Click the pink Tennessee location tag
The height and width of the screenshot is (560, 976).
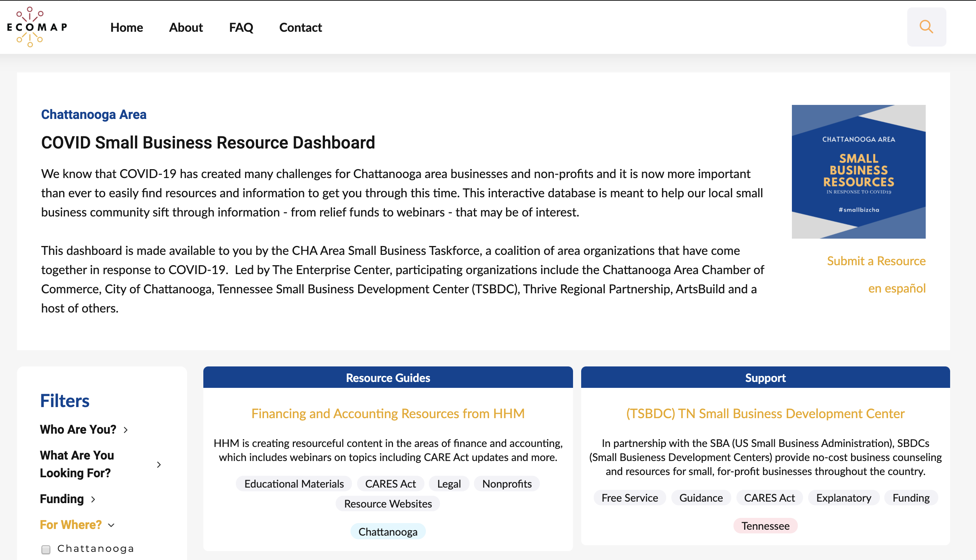pyautogui.click(x=765, y=526)
